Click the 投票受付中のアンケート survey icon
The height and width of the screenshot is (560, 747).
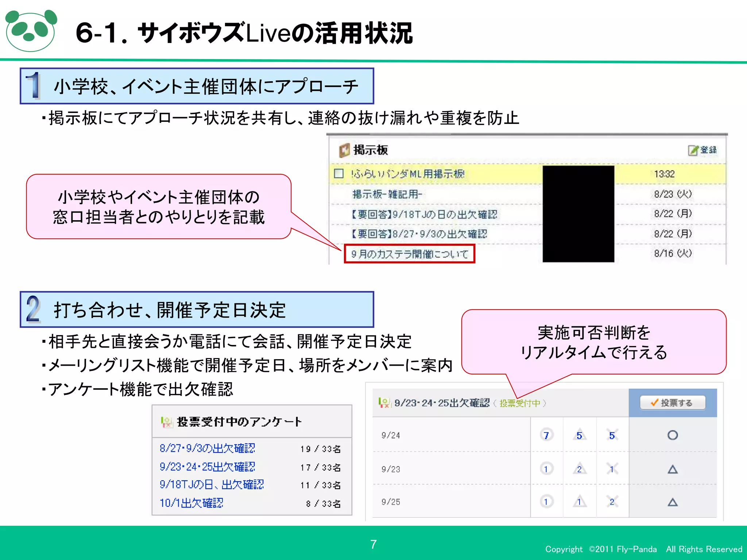166,422
